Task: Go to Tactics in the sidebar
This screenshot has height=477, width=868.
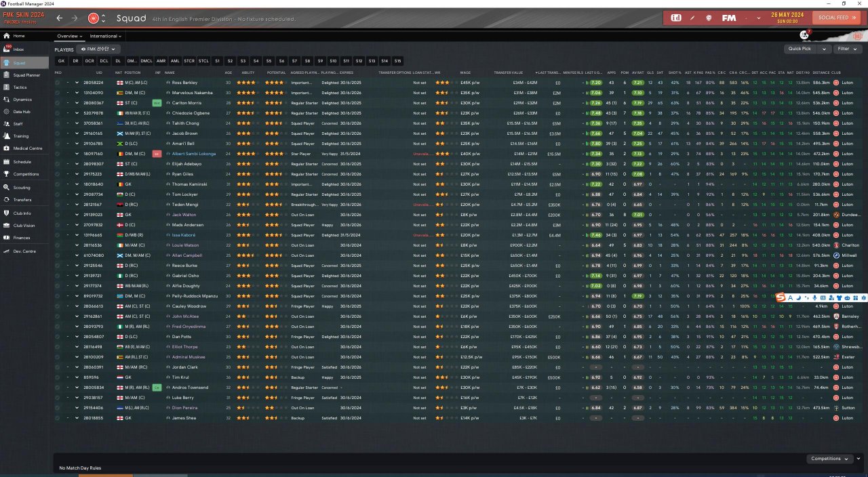Action: (20, 87)
